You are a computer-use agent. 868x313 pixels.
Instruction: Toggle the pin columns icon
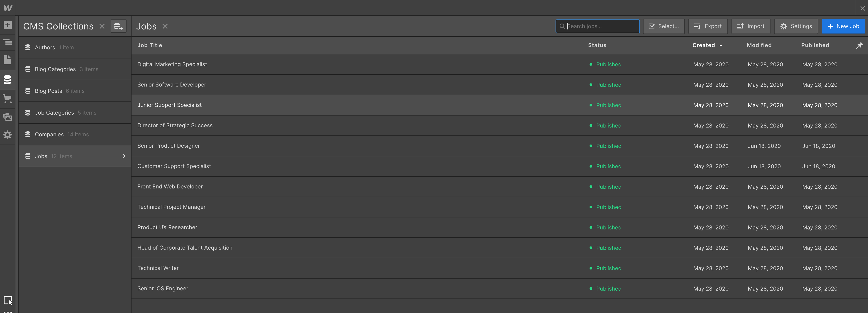point(859,45)
